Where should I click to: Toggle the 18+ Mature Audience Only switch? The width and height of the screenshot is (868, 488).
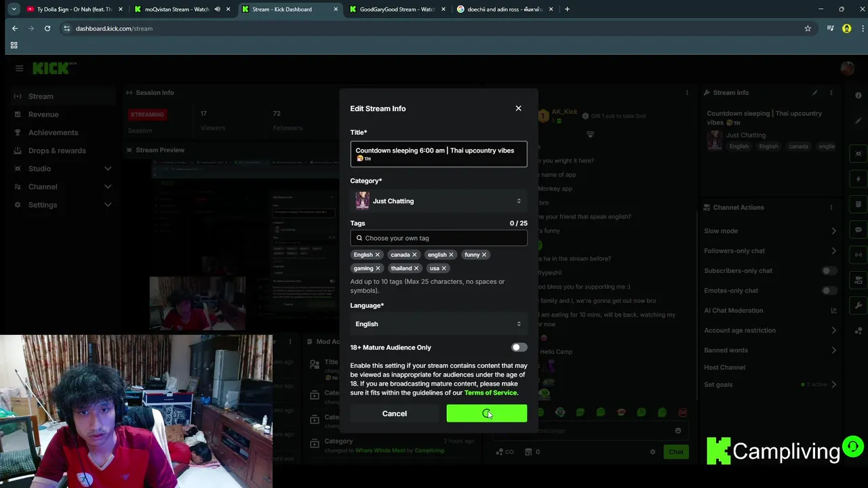(519, 348)
